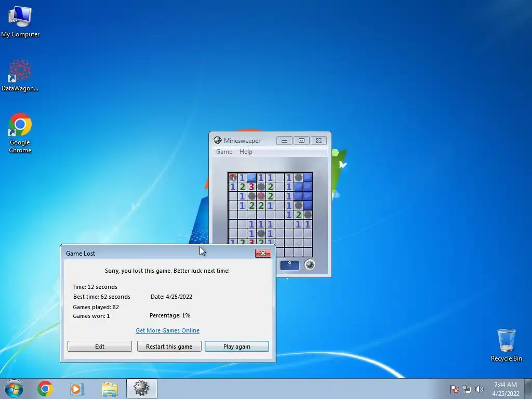Image resolution: width=532 pixels, height=399 pixels.
Task: Open the Get More Games Online link
Action: point(168,330)
